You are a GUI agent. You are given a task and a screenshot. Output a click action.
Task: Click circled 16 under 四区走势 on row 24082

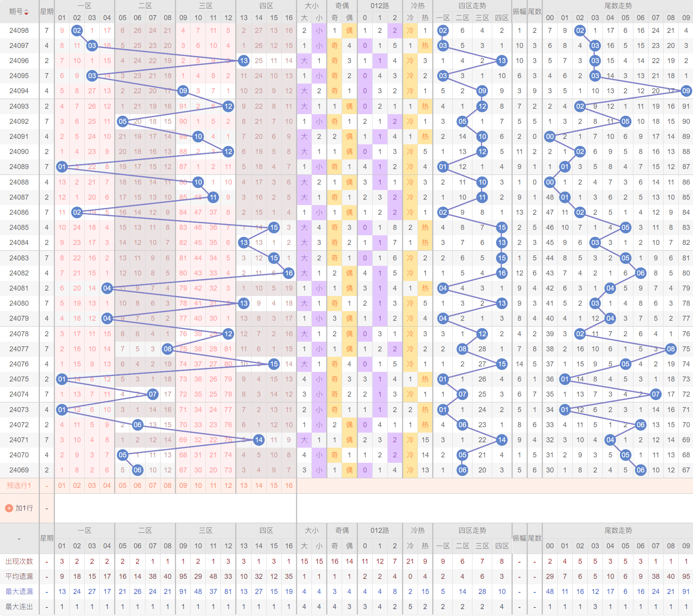click(502, 273)
